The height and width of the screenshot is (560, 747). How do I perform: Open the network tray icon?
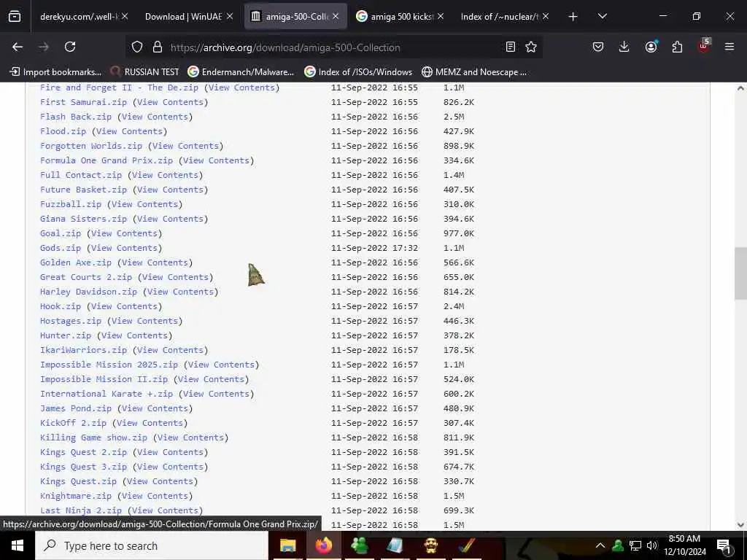(x=635, y=545)
